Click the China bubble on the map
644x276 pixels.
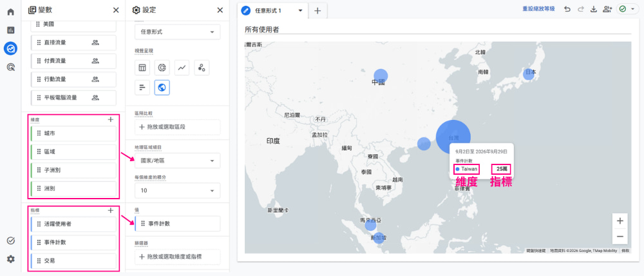[381, 76]
